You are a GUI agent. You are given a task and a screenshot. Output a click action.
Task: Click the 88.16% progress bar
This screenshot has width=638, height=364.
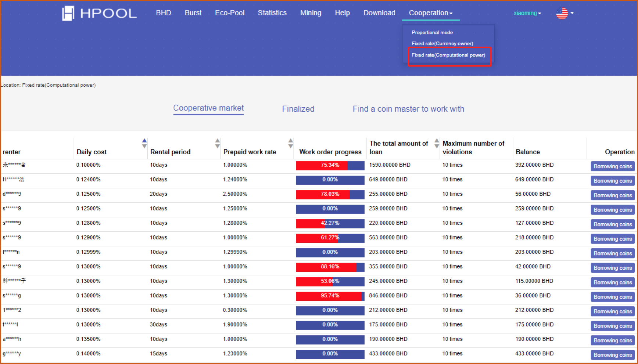point(330,267)
